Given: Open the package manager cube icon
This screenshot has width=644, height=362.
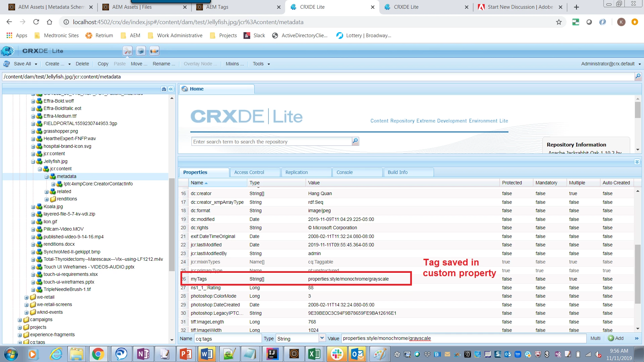Looking at the screenshot, I should tap(141, 51).
